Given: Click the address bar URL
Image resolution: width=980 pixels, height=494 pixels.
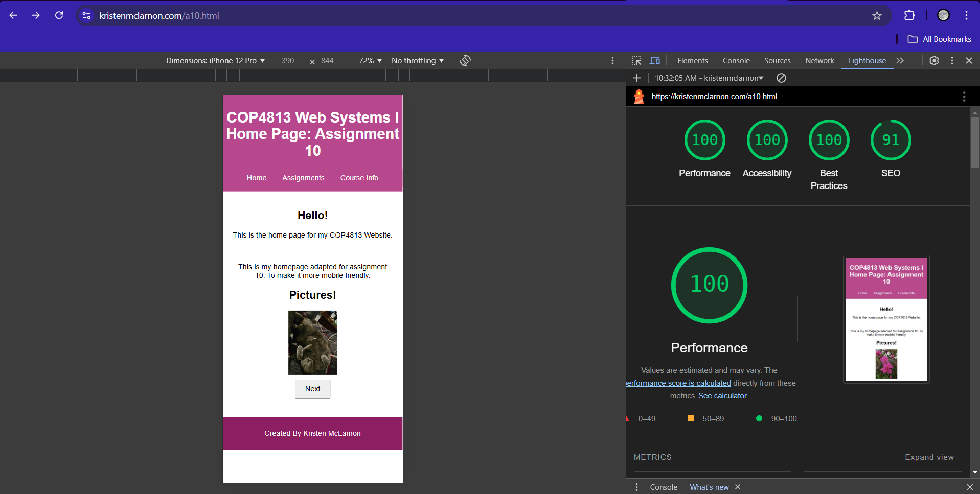Looking at the screenshot, I should click(159, 16).
